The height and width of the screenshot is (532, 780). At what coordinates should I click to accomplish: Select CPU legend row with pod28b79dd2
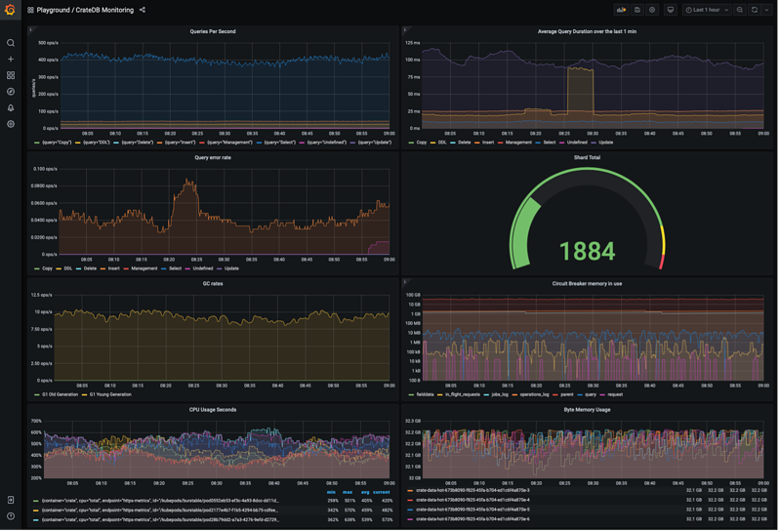click(160, 520)
